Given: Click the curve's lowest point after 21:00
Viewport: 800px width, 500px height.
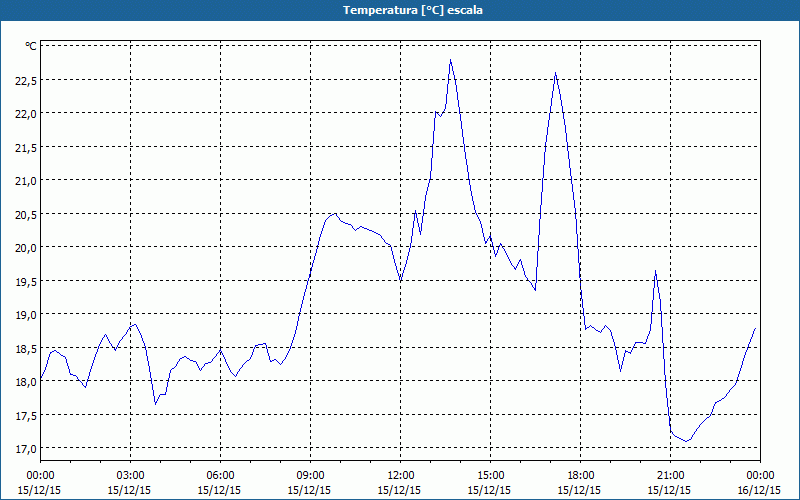Looking at the screenshot, I should pyautogui.click(x=686, y=441).
